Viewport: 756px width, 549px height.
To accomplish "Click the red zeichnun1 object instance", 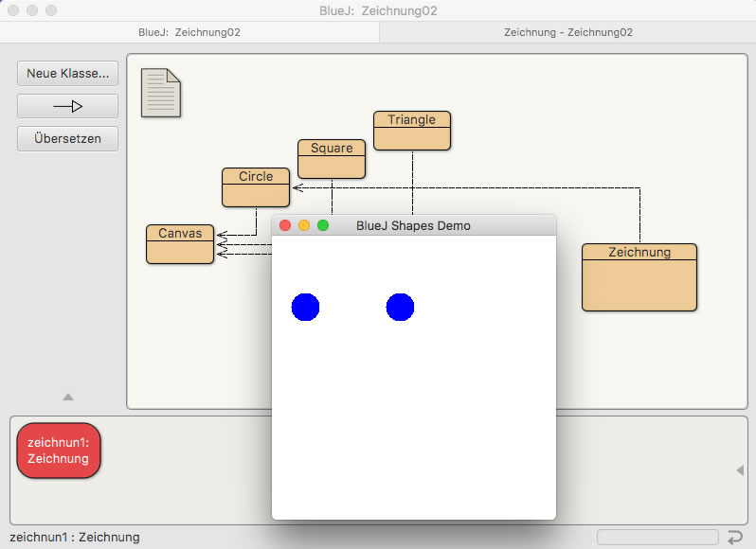I will [x=59, y=451].
